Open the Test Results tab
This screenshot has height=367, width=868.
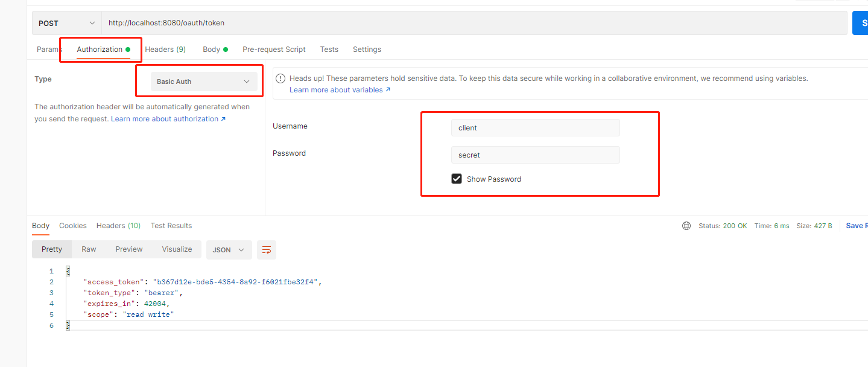171,226
